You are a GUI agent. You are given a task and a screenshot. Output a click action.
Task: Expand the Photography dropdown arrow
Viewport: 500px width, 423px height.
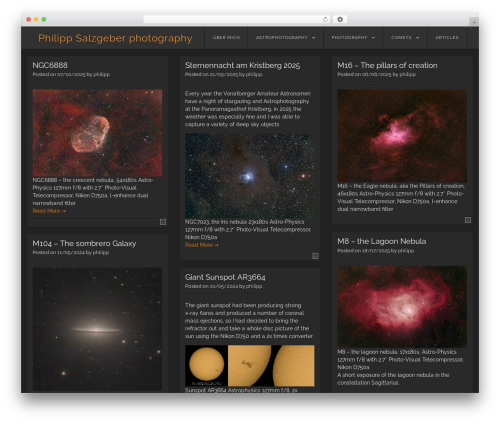(373, 38)
